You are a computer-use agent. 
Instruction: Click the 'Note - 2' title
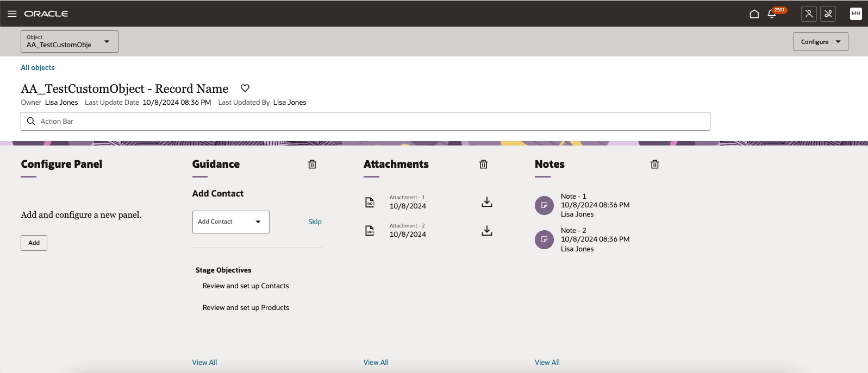573,230
